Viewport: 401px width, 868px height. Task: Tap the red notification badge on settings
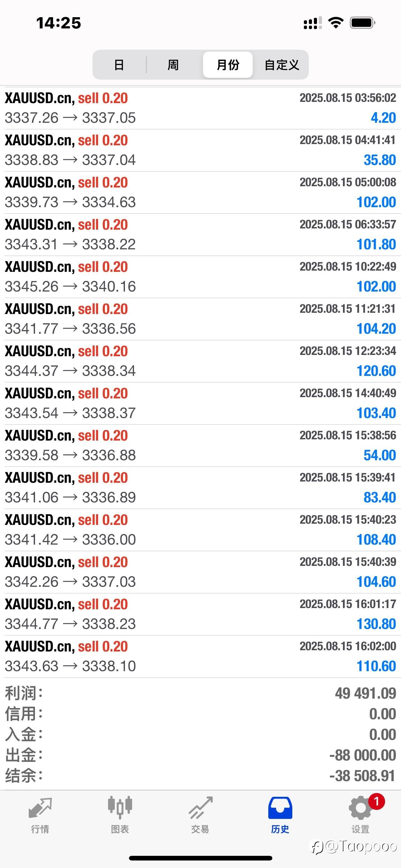tap(376, 801)
